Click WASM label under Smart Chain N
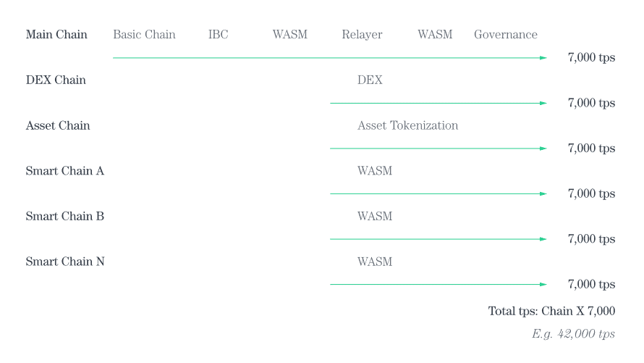 375,262
